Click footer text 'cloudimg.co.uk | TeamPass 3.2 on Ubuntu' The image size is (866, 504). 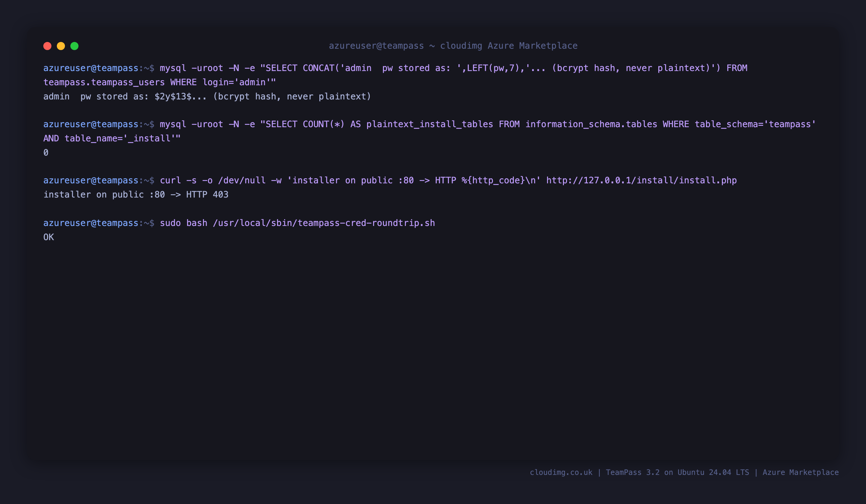617,473
